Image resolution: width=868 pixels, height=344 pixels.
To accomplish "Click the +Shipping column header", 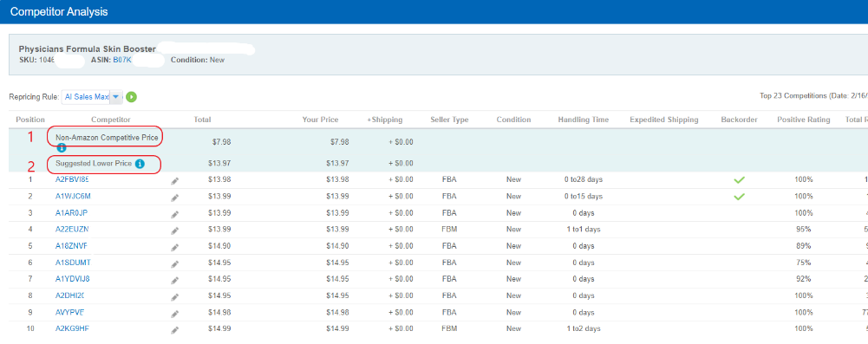I will (385, 120).
